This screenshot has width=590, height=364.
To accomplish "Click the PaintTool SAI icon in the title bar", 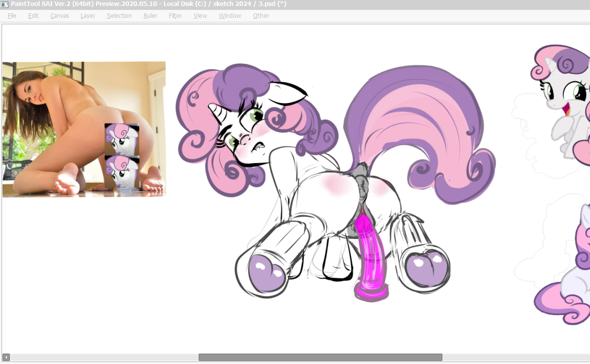I will 4,4.
